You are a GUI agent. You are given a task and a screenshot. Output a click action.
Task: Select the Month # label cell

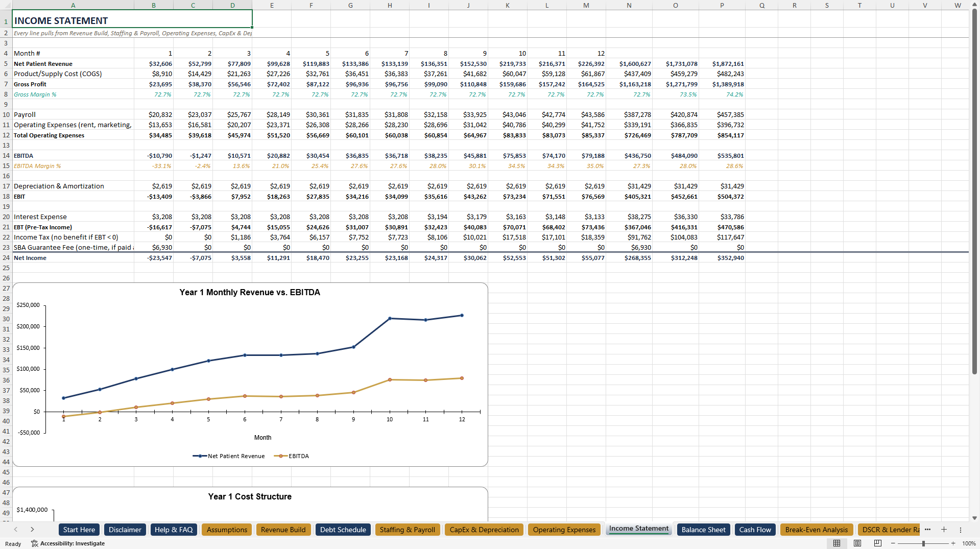point(73,53)
